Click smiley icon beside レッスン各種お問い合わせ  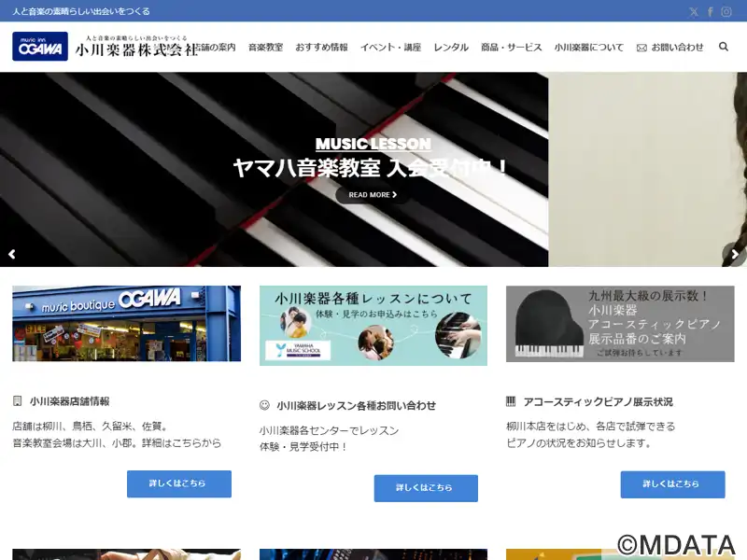264,405
